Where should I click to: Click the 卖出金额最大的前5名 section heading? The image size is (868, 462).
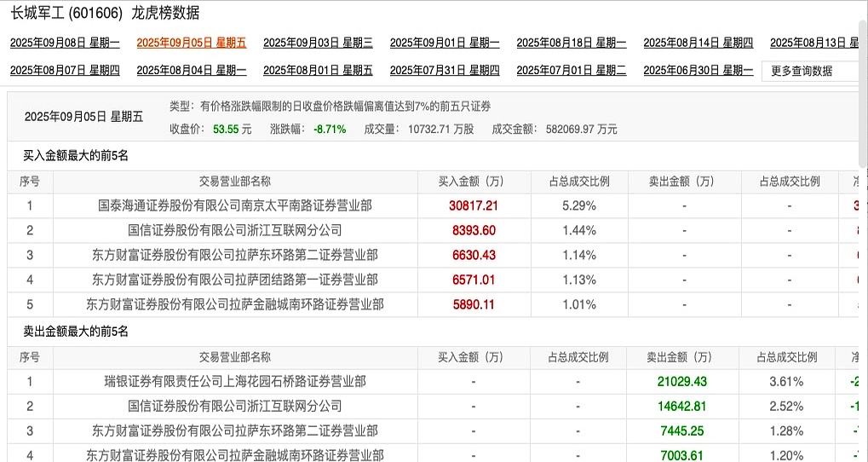click(x=76, y=332)
